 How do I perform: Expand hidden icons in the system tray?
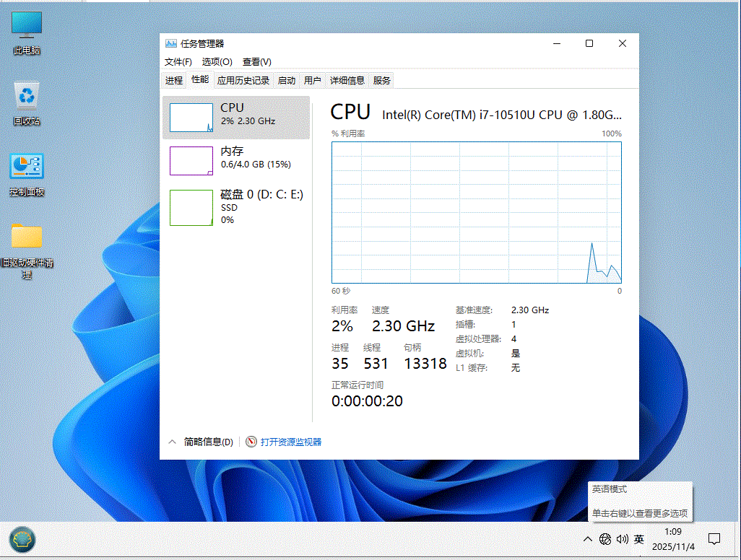coord(588,539)
